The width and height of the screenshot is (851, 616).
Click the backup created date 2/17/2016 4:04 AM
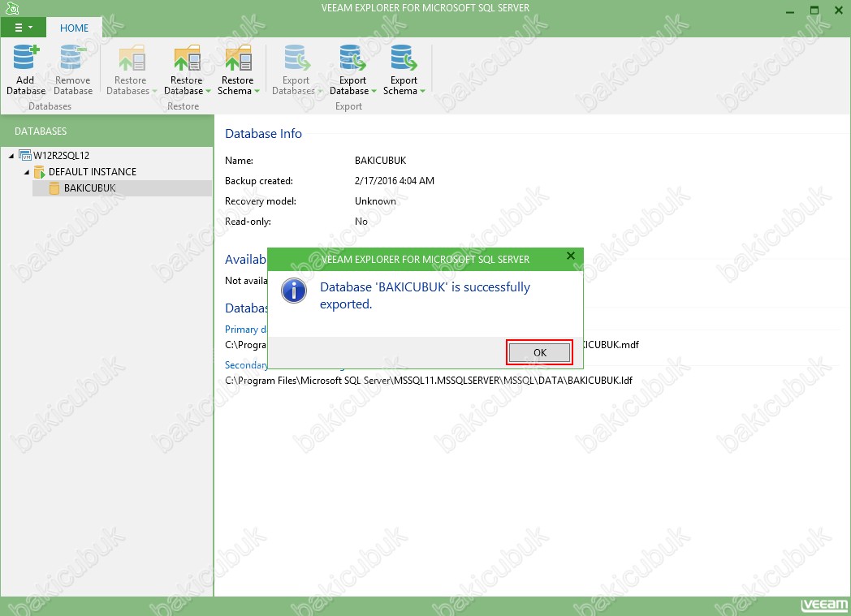point(395,180)
